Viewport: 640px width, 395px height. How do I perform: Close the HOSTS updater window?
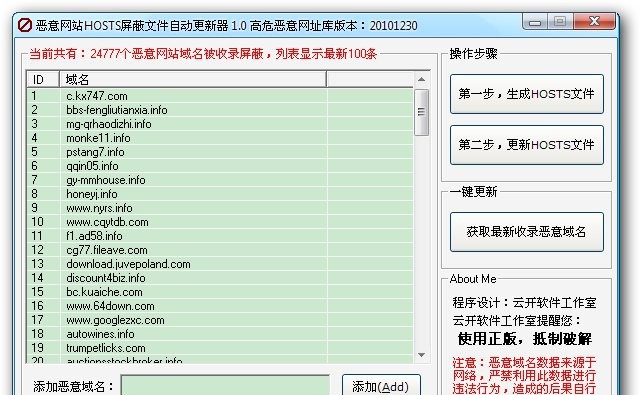coord(594,21)
